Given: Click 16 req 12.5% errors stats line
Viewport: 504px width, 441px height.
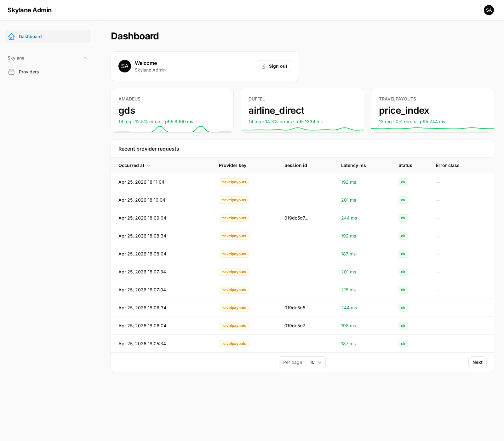Looking at the screenshot, I should (156, 122).
